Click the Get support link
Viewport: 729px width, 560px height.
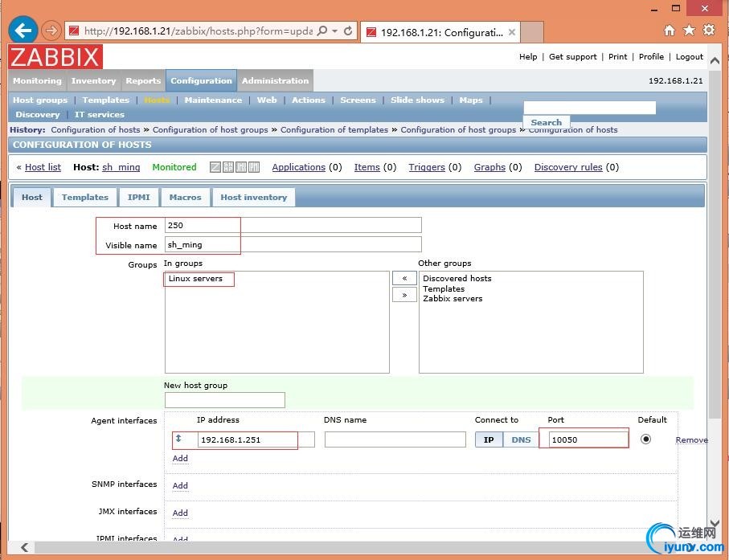[573, 57]
